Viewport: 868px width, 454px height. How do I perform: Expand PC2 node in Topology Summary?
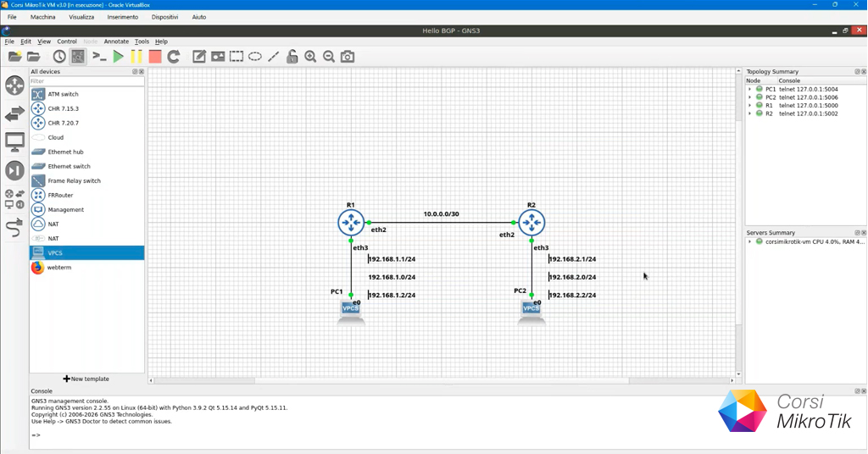click(750, 97)
